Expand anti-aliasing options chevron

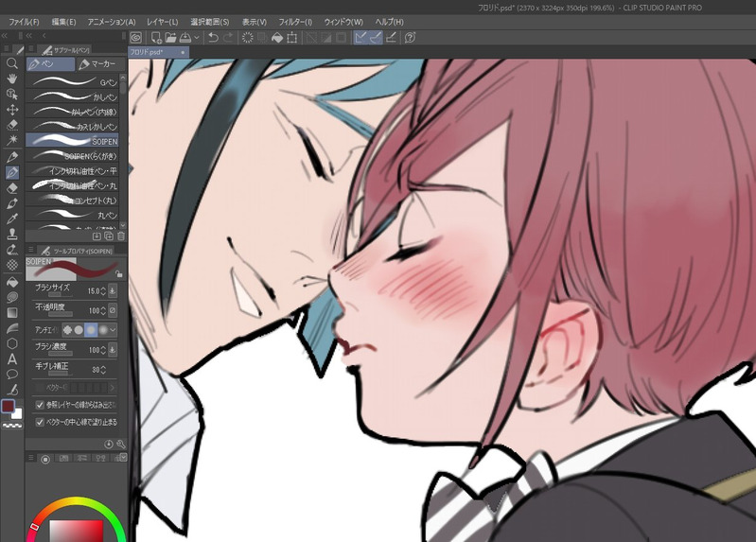tap(113, 330)
